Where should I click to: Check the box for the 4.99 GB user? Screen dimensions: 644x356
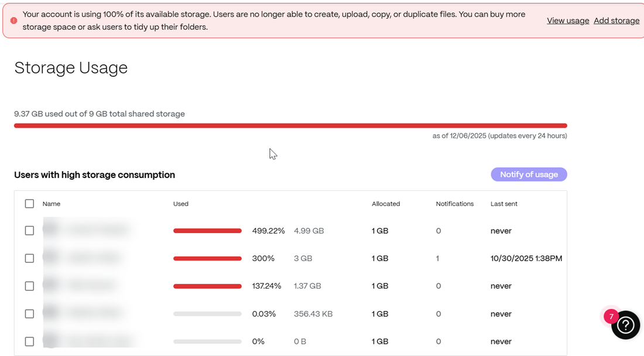point(29,231)
